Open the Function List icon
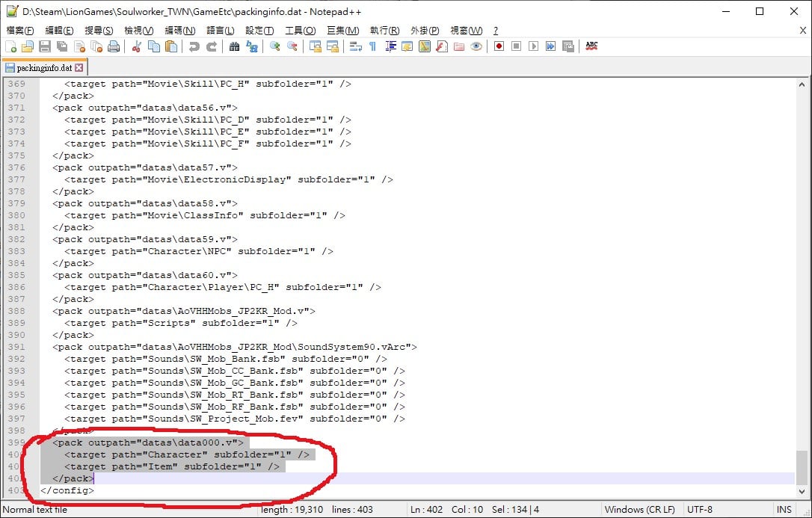 click(x=442, y=46)
